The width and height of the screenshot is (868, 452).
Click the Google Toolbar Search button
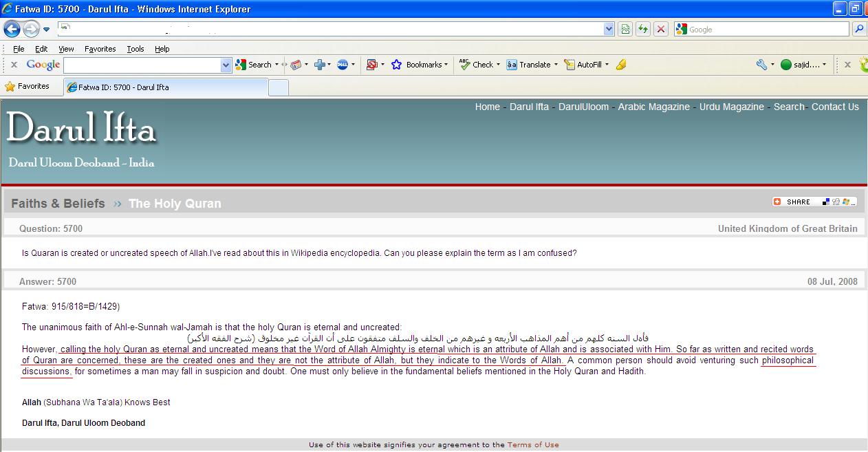click(x=253, y=65)
